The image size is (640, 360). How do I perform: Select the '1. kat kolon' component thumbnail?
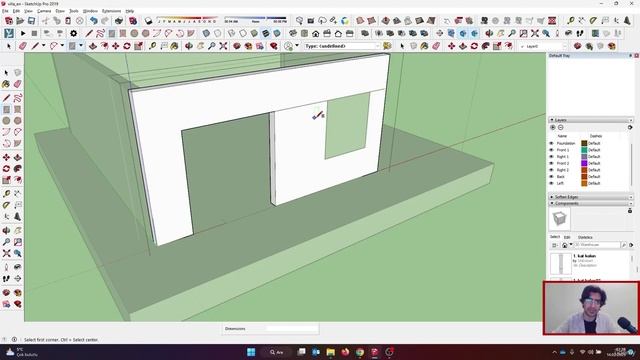(x=560, y=264)
